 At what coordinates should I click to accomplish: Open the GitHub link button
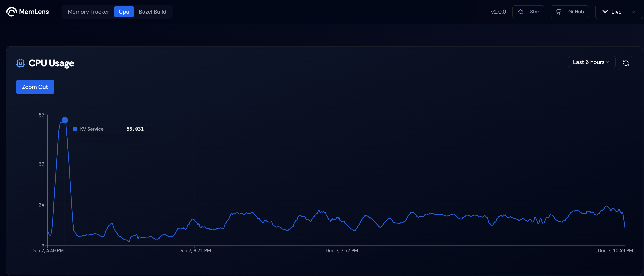tap(569, 12)
